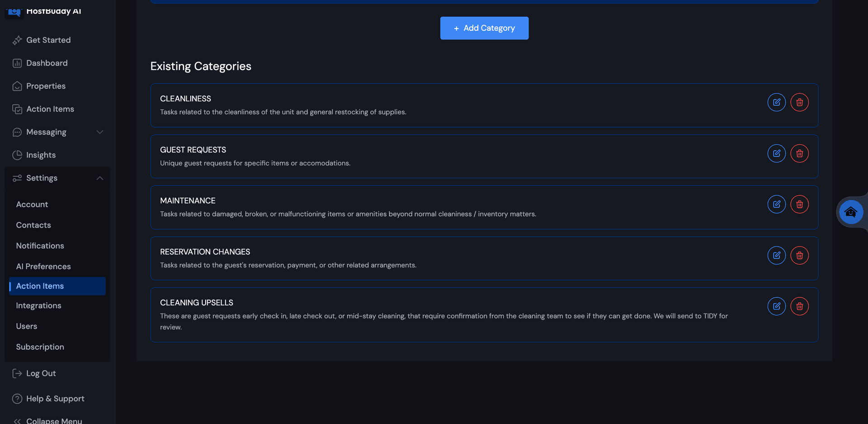Click the Insights clock icon

click(x=17, y=155)
